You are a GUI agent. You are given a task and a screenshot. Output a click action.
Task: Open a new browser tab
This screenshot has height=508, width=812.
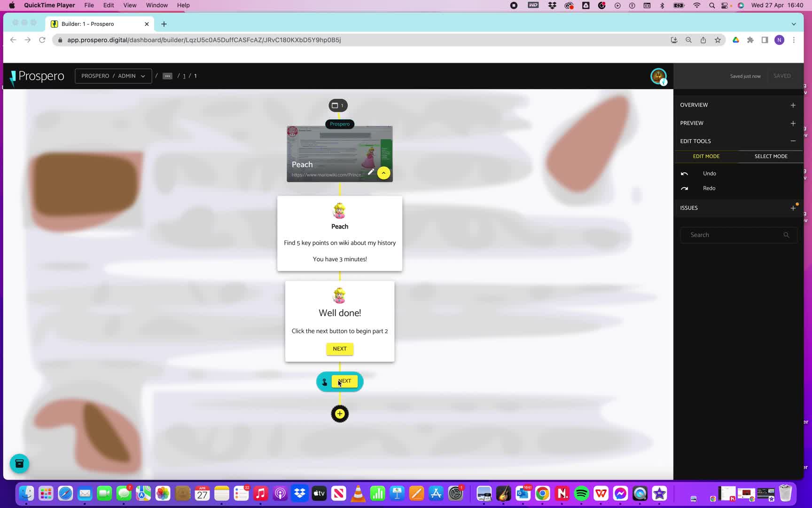click(x=164, y=24)
